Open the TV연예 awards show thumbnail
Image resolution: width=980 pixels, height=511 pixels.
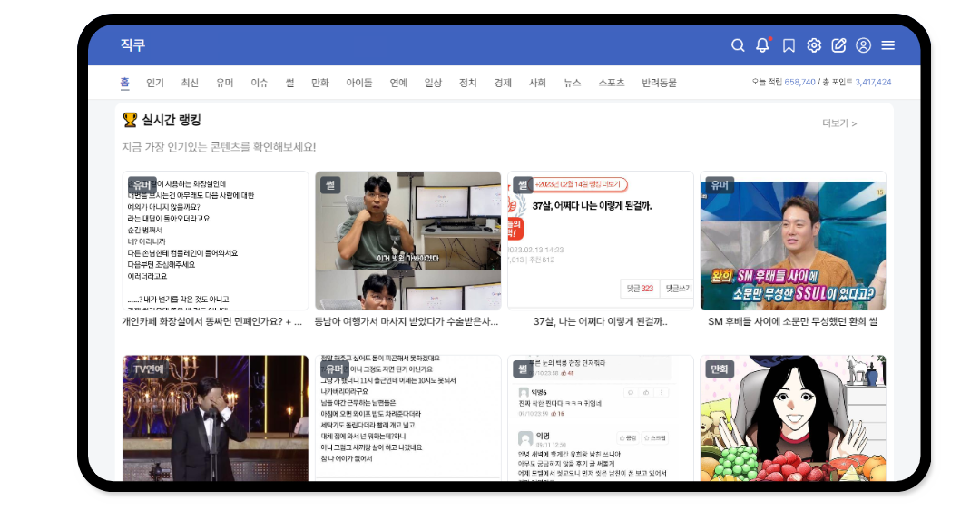click(x=215, y=418)
